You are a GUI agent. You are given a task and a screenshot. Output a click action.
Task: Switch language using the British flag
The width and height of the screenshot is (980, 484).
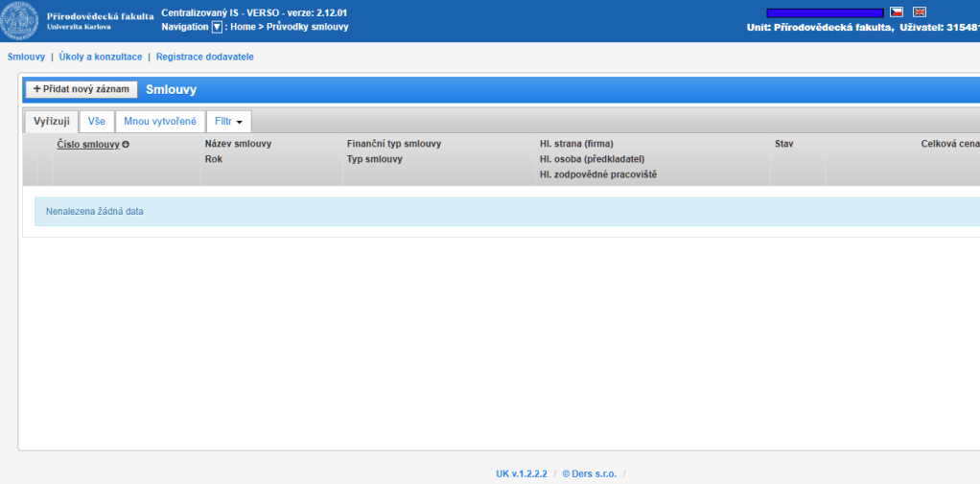click(920, 12)
